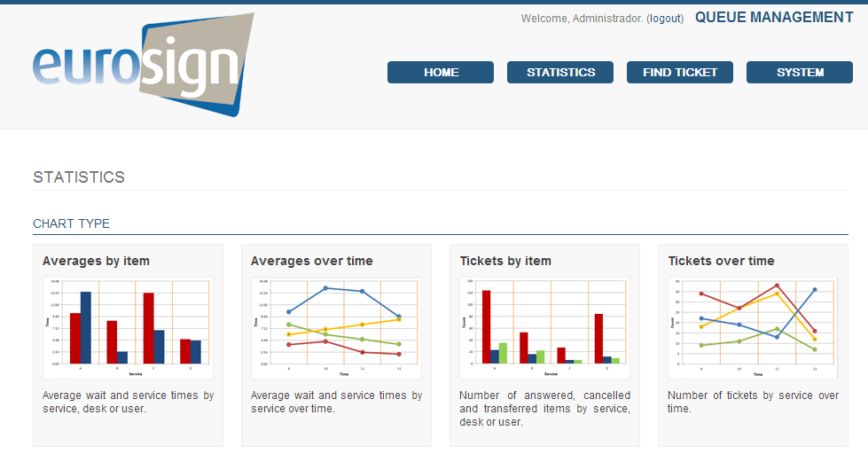Image resolution: width=868 pixels, height=462 pixels.
Task: Go to the STATISTICS menu
Action: click(x=560, y=73)
